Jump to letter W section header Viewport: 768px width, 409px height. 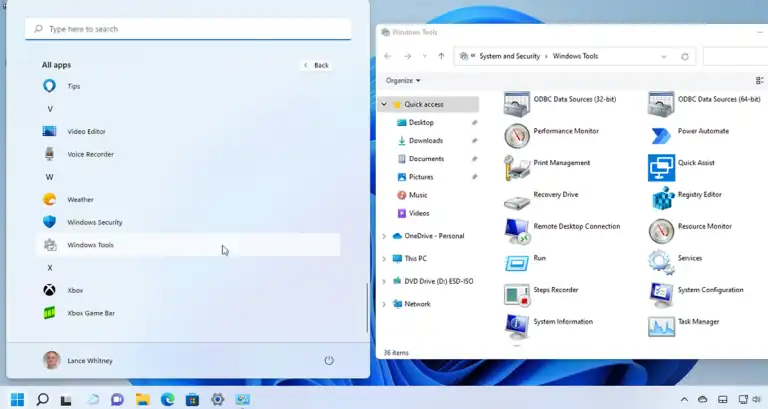(x=49, y=177)
